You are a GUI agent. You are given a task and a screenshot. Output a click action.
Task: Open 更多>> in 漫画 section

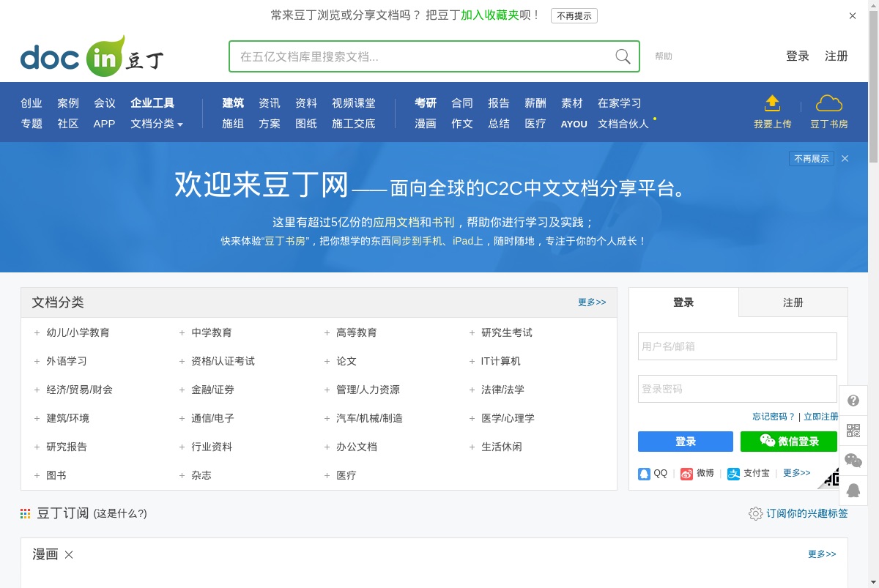pyautogui.click(x=822, y=554)
